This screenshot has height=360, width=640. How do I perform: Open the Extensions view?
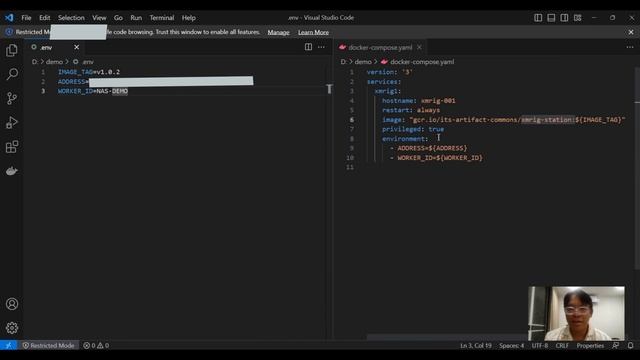click(12, 147)
